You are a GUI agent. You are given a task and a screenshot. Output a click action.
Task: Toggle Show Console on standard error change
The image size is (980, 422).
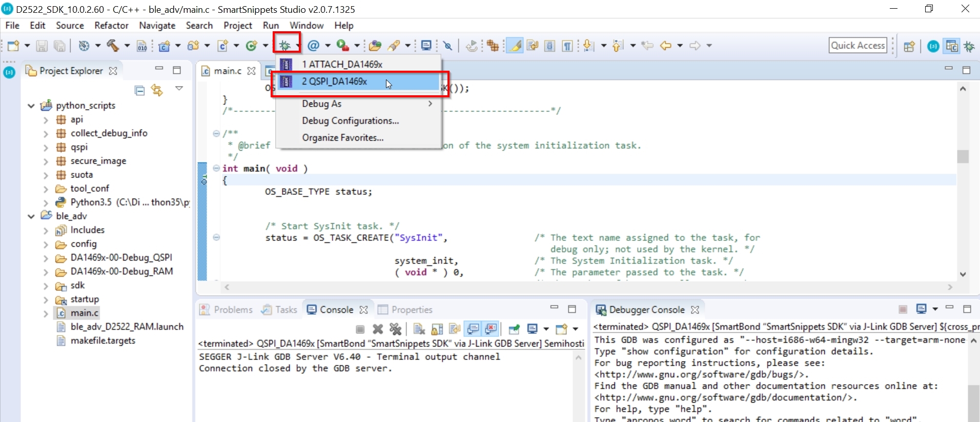pyautogui.click(x=491, y=329)
